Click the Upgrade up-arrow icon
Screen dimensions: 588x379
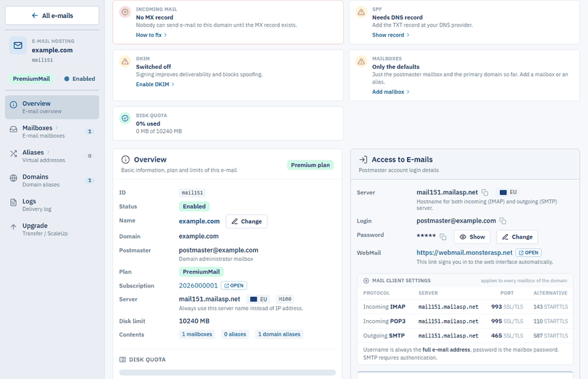click(13, 227)
